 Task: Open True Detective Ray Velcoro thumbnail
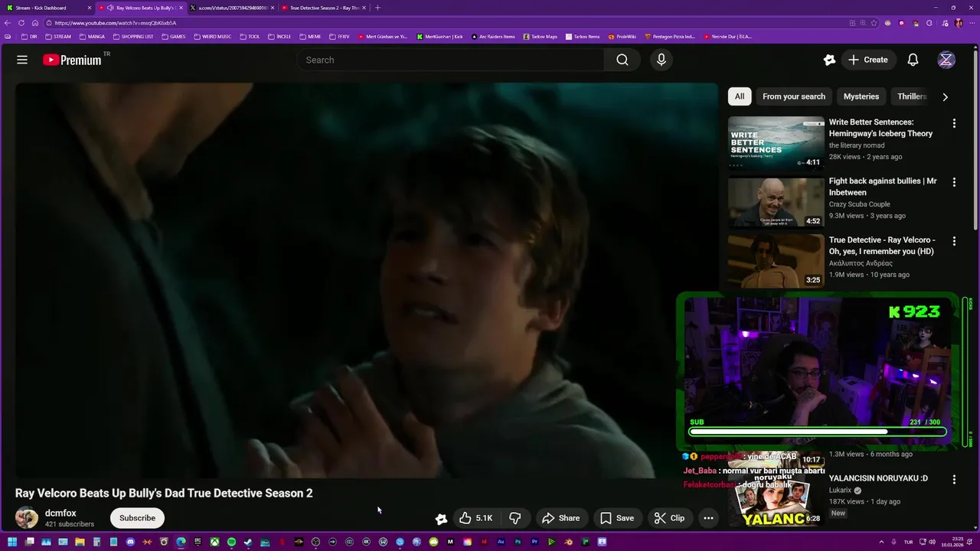[x=776, y=260]
